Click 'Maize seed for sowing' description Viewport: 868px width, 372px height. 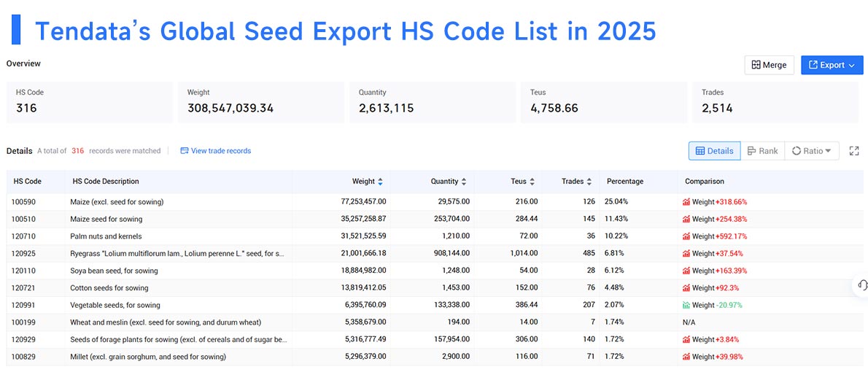tap(106, 220)
